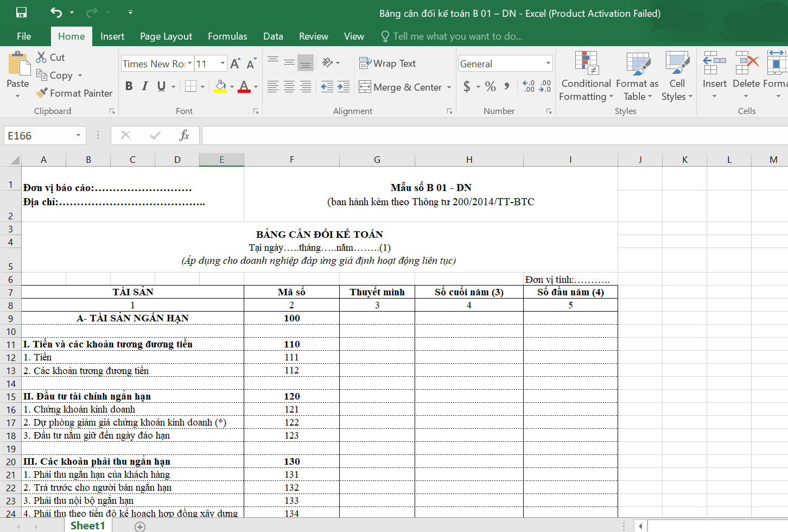Screen dimensions: 788x532
Task: Decrease font size with small A icon
Action: pos(251,64)
